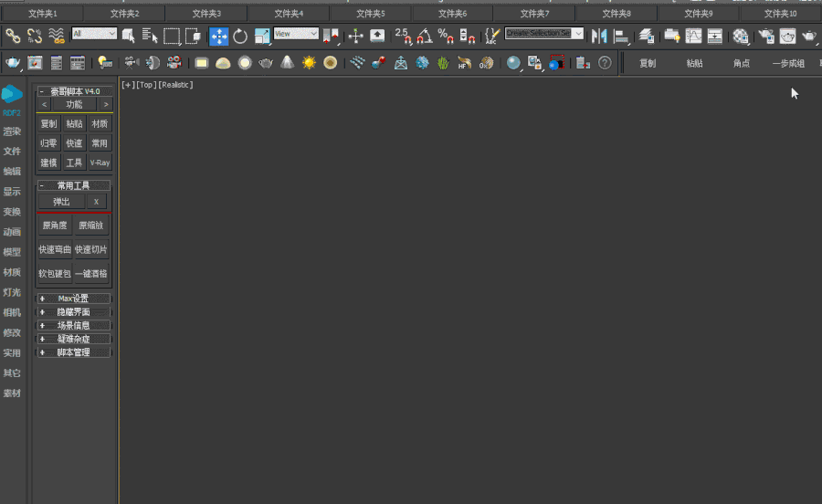This screenshot has height=504, width=822.
Task: Expand the 疑难杂症 rollout
Action: pyautogui.click(x=73, y=339)
